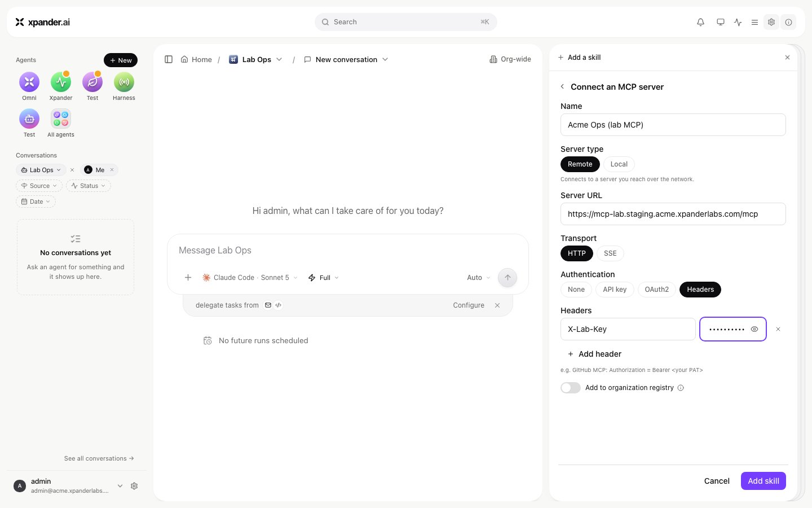Click the email icon in delegate tasks bar

(x=268, y=305)
